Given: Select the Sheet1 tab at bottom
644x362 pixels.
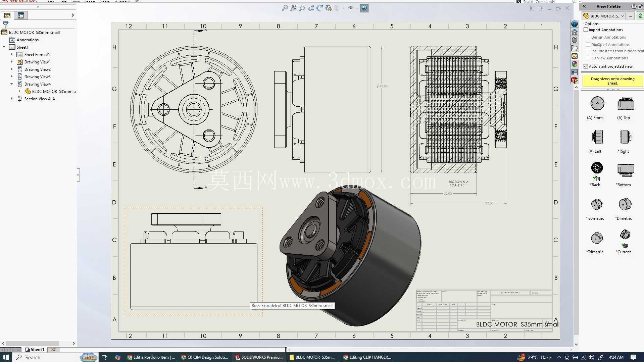Looking at the screenshot, I should click(x=35, y=350).
